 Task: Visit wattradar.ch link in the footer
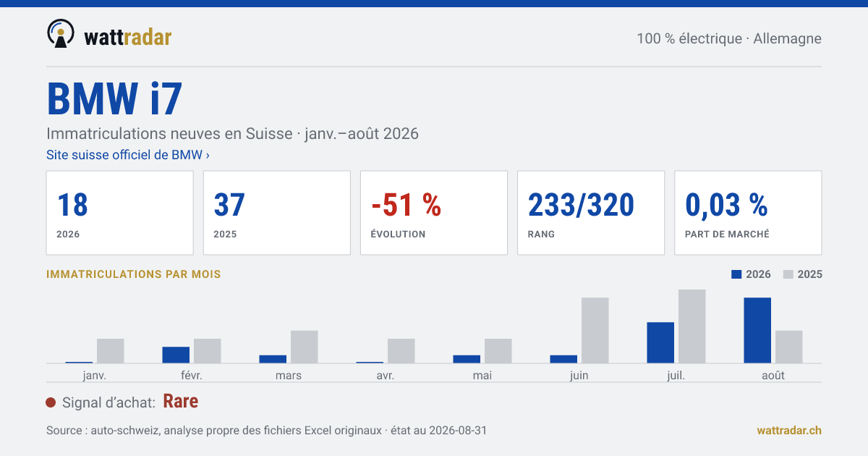(x=789, y=430)
